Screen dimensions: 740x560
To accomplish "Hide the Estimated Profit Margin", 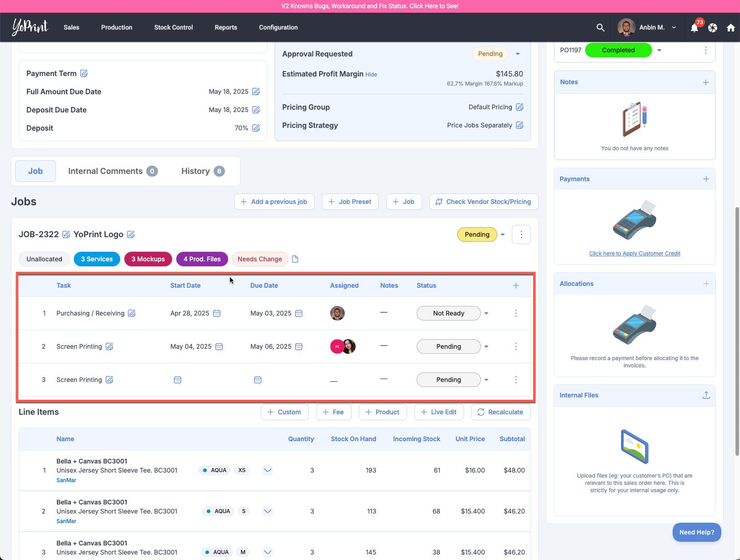I will click(371, 75).
